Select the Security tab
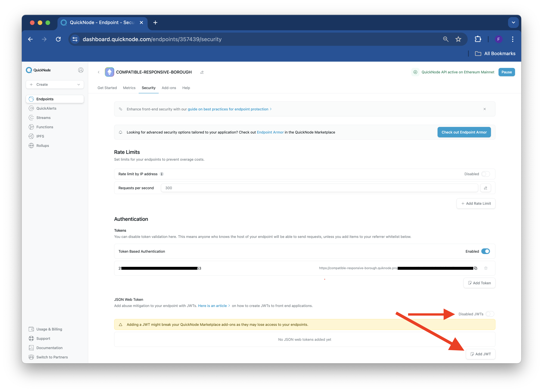 click(x=148, y=88)
